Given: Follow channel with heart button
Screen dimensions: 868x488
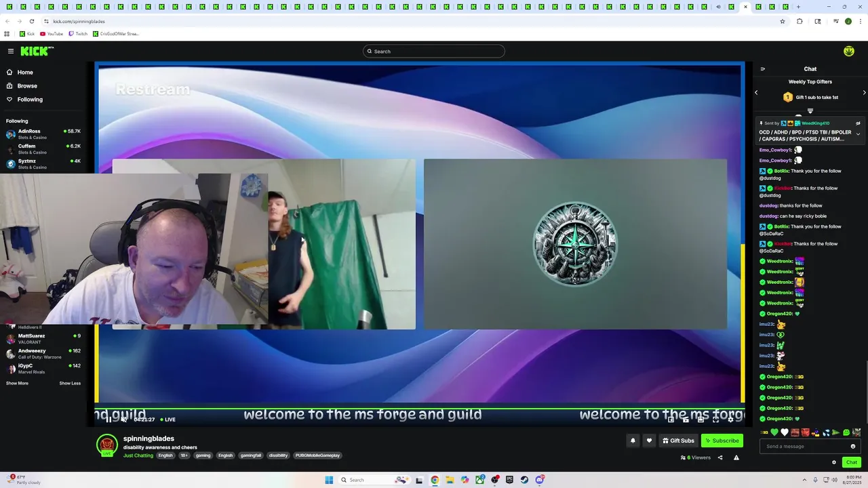Looking at the screenshot, I should tap(649, 441).
